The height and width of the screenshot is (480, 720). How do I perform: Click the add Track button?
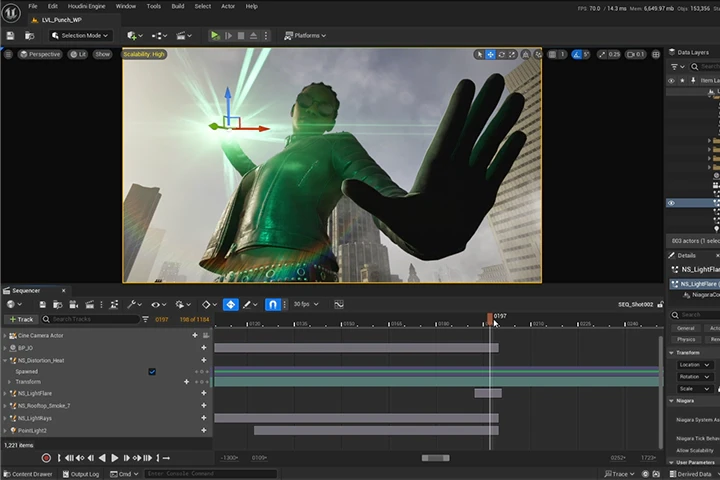coord(21,319)
